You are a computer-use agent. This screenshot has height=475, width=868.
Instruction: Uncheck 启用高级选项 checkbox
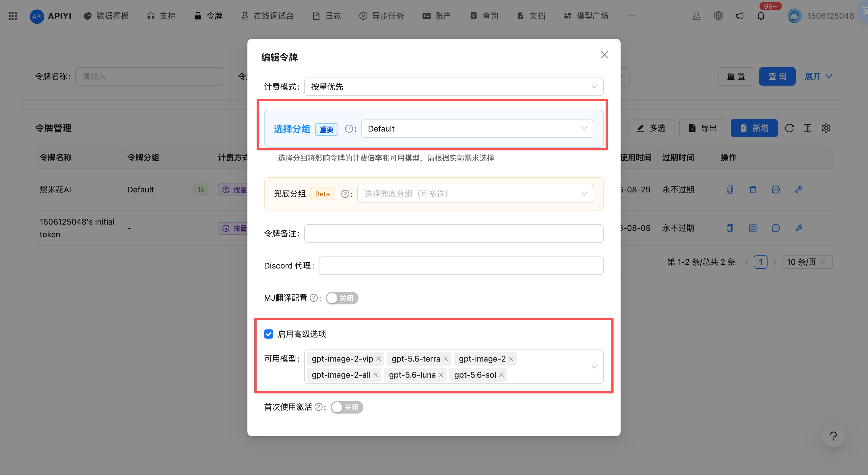click(x=269, y=334)
